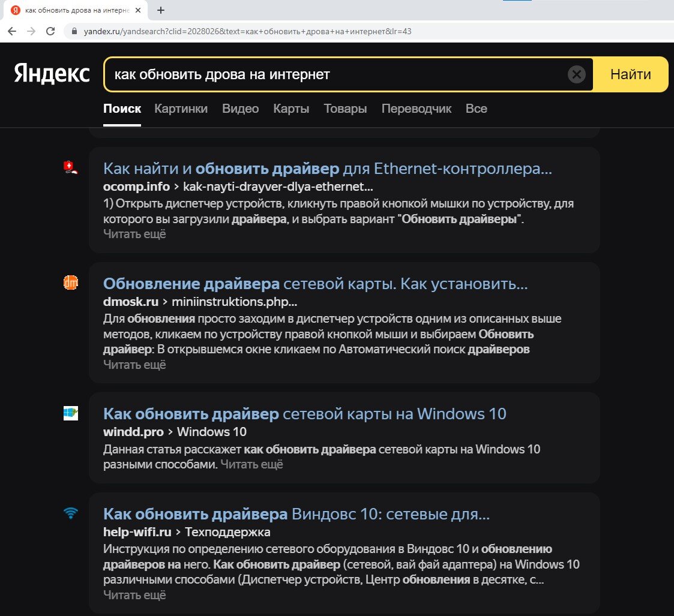Click the windd.pro domain link
The height and width of the screenshot is (616, 674).
click(x=133, y=432)
